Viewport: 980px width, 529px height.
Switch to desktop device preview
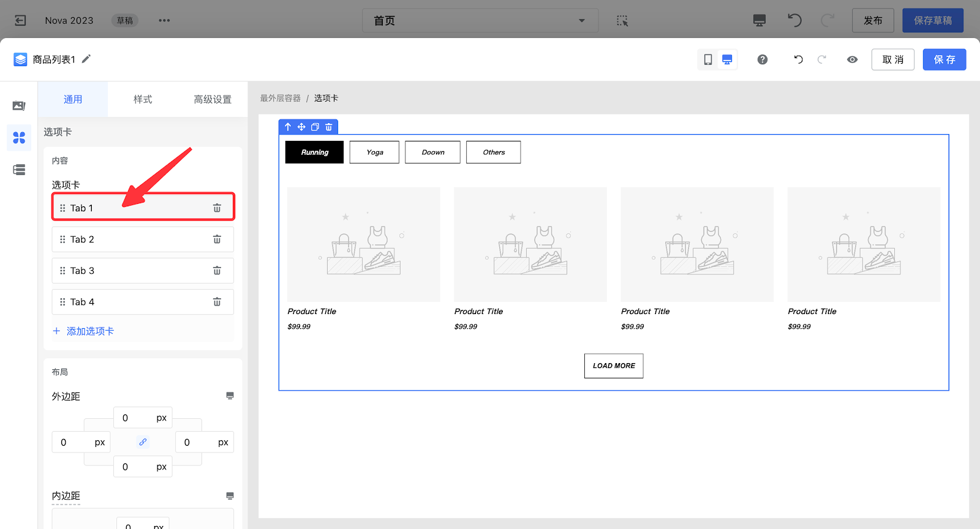(x=727, y=59)
